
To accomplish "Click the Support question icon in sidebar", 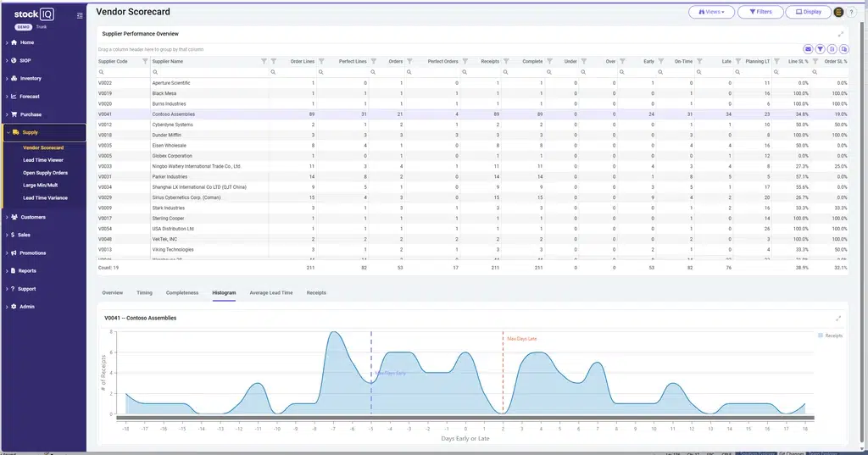I will click(x=14, y=288).
